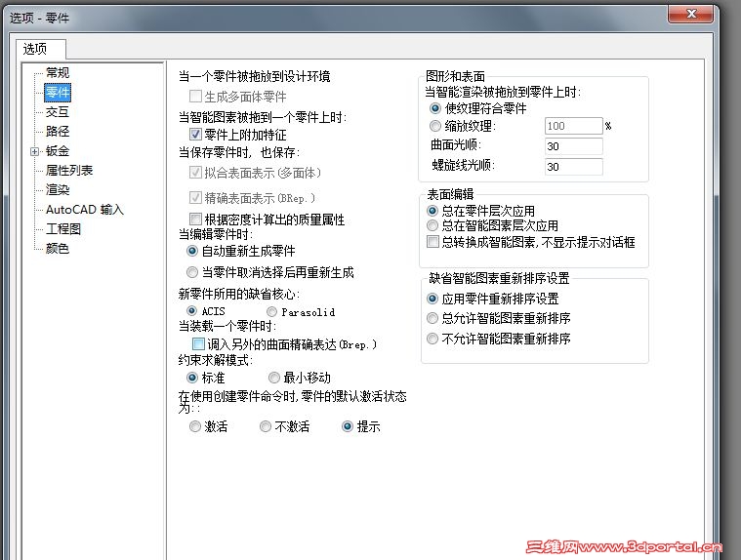Select 总在智能图素层次应用 radio button
Image resolution: width=741 pixels, height=560 pixels.
tap(432, 225)
